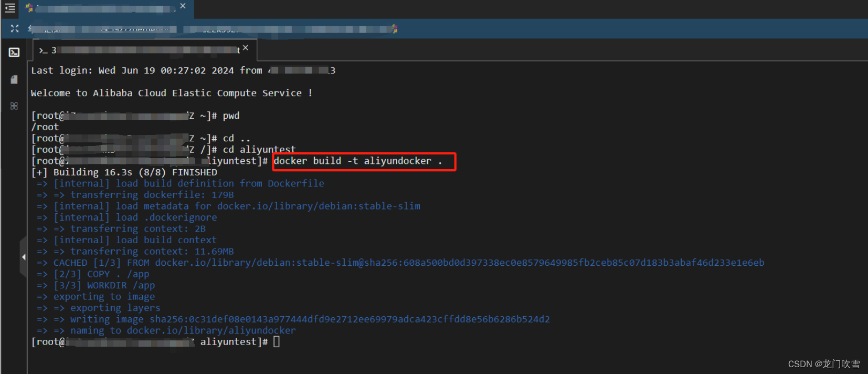Screen dimensions: 868x374
Task: Enter fullscreen with the expand arrows icon
Action: (x=14, y=28)
